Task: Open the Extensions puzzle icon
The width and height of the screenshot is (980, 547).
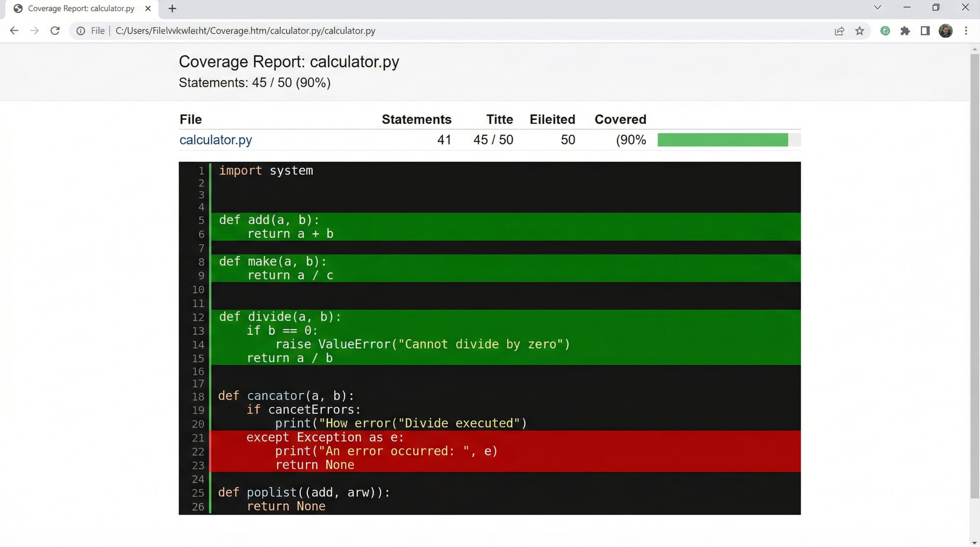Action: pyautogui.click(x=905, y=31)
